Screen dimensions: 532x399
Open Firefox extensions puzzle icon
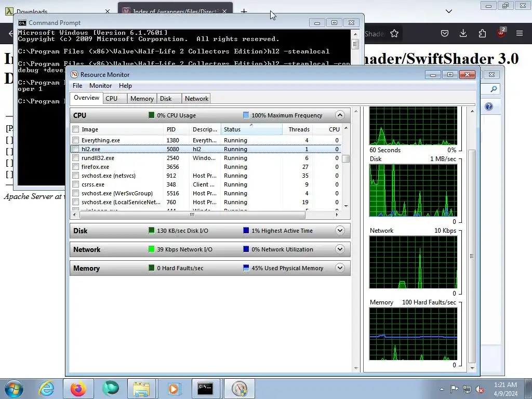[x=482, y=33]
